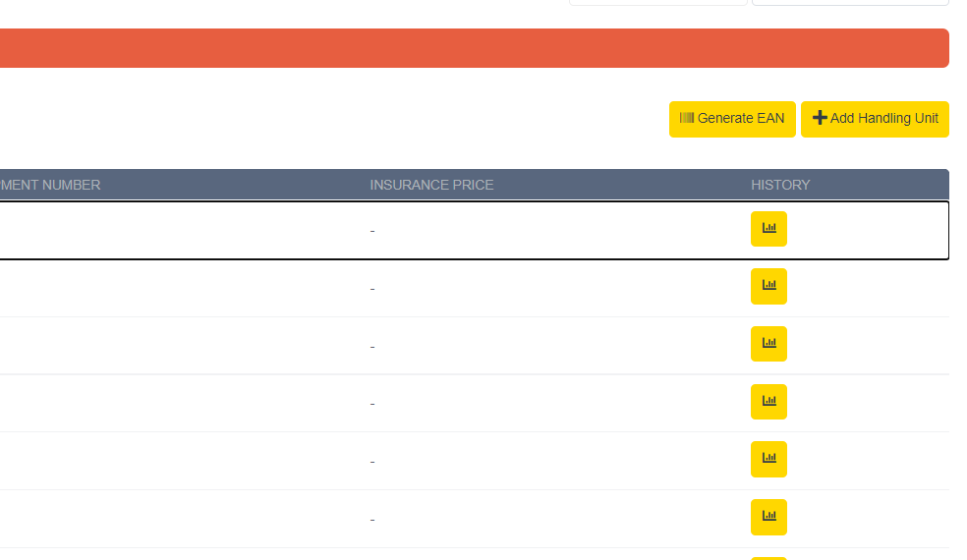Click the History column header
Image resolution: width=967 pixels, height=560 pixels.
click(780, 185)
